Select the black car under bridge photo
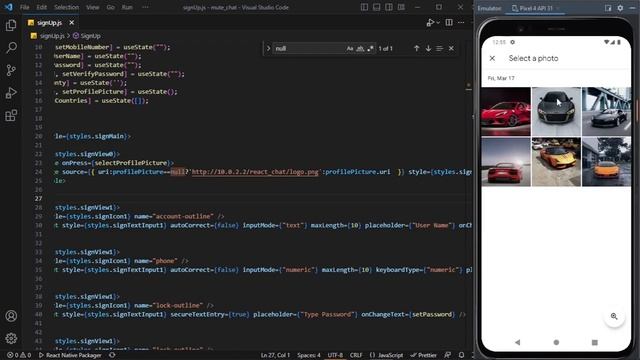Viewport: 640px width, 360px height. [606, 111]
